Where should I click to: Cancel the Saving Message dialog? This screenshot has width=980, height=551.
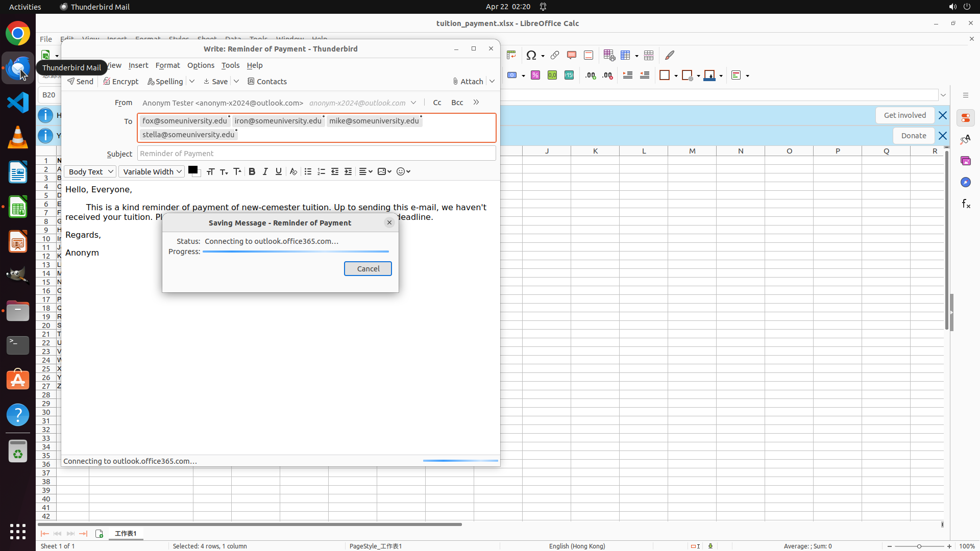(x=367, y=269)
